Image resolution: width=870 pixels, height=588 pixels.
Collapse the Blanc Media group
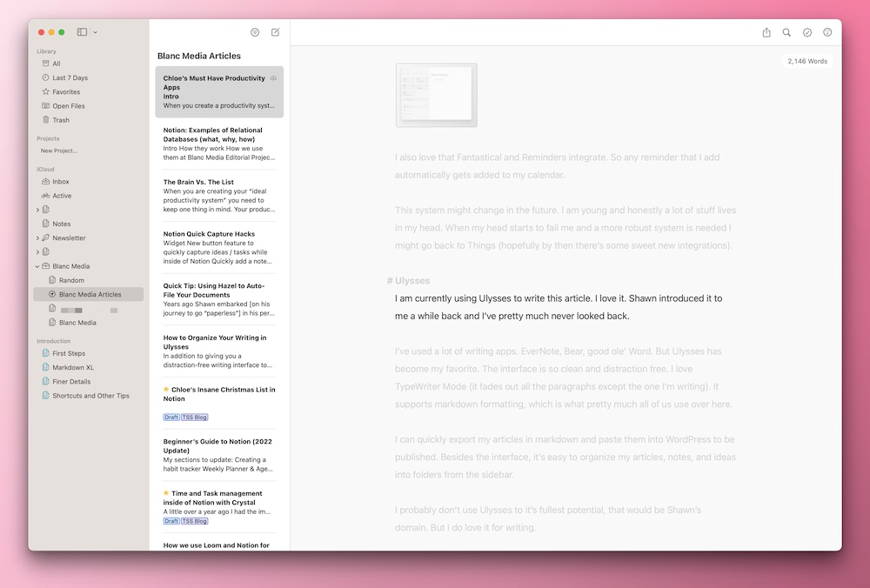click(x=37, y=266)
